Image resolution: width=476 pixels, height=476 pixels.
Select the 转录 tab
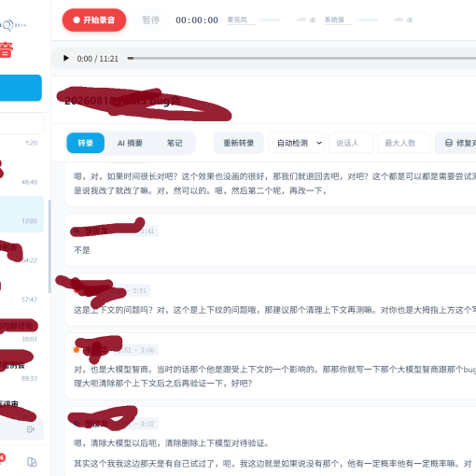point(86,143)
